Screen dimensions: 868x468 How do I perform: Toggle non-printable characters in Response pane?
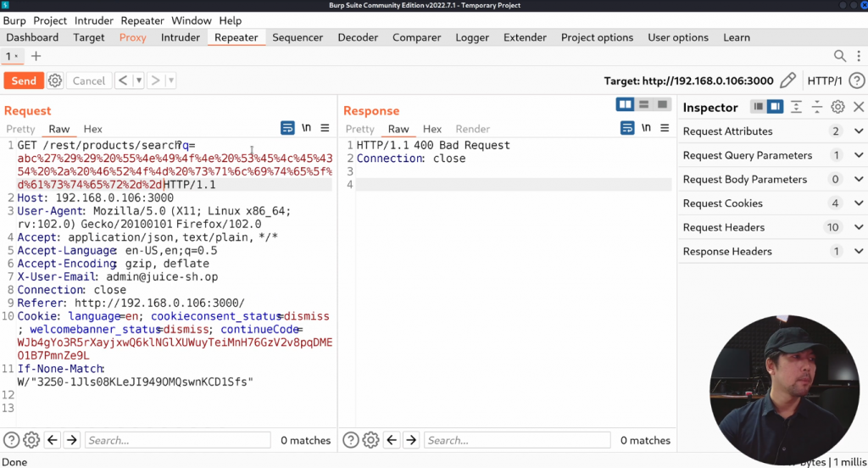pyautogui.click(x=645, y=128)
